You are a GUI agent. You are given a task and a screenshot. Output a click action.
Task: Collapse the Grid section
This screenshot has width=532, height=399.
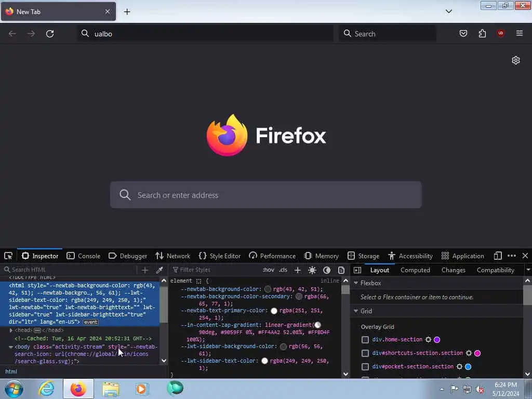coord(356,311)
